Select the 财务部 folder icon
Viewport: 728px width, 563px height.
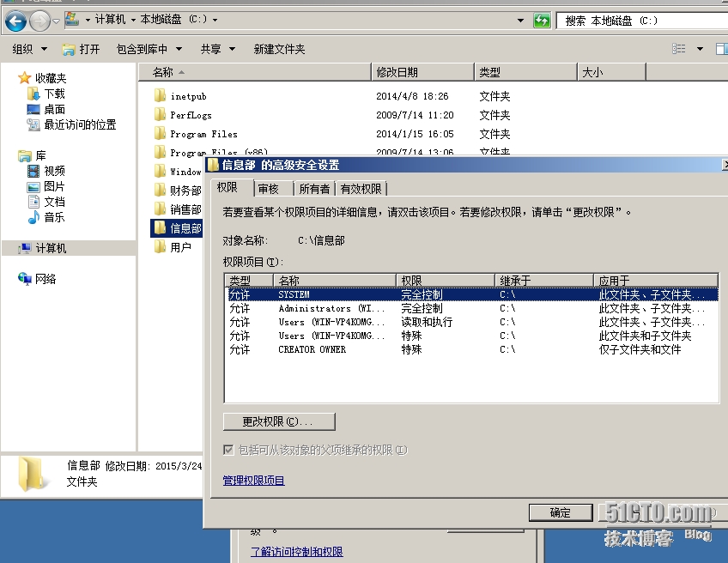[x=160, y=190]
